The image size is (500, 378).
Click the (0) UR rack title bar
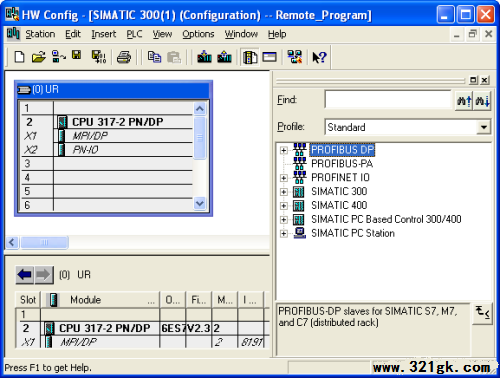coord(113,90)
